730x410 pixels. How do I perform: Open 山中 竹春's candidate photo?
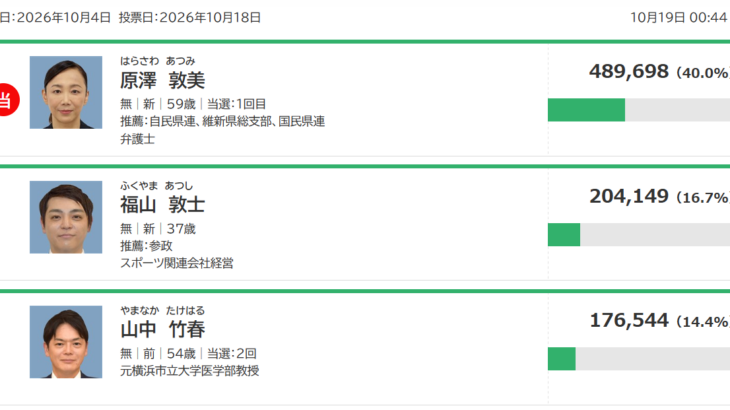coord(66,342)
